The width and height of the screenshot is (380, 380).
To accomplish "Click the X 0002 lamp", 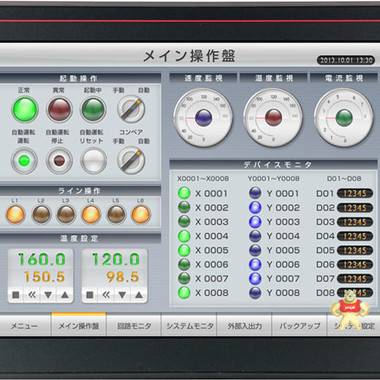I will (184, 207).
